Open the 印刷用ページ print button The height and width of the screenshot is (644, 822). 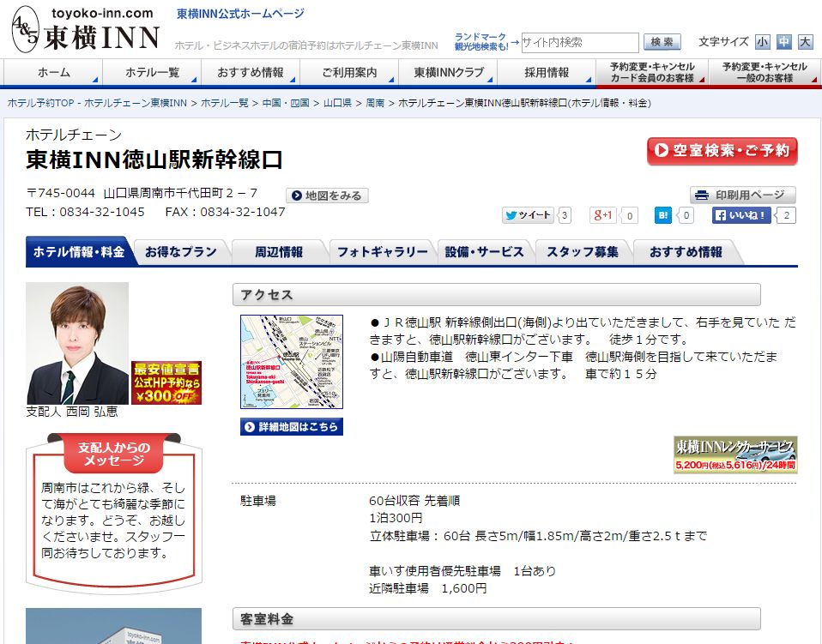(x=742, y=195)
